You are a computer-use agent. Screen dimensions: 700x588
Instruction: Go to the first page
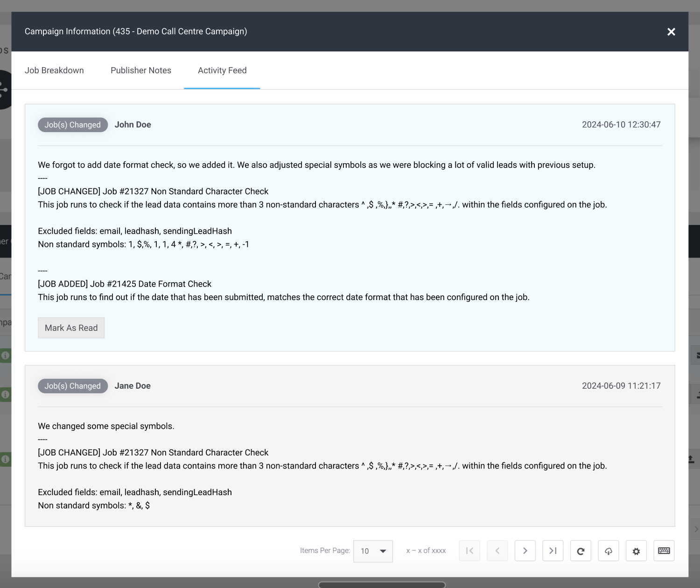[x=469, y=551]
